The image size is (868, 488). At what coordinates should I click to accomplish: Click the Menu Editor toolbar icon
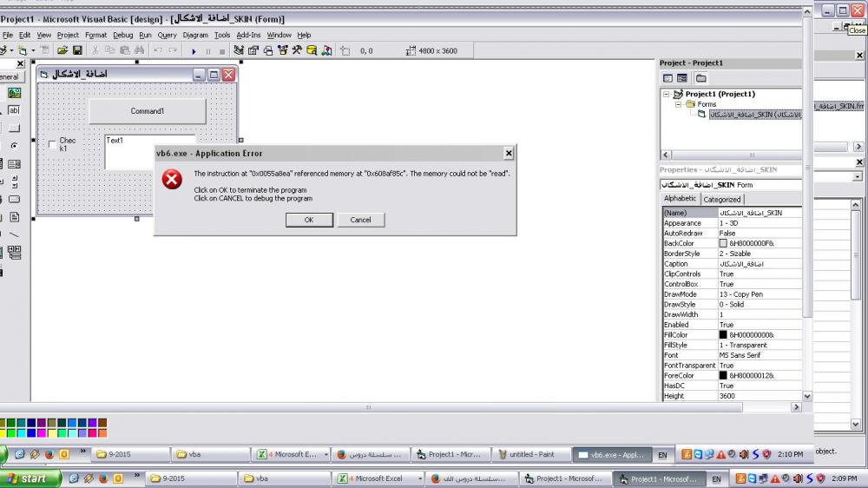pos(44,50)
